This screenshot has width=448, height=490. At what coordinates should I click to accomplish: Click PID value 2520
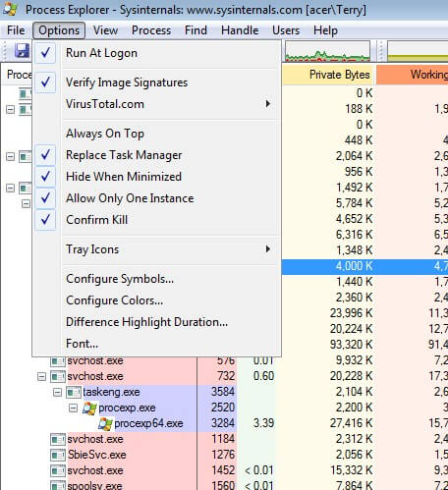223,408
